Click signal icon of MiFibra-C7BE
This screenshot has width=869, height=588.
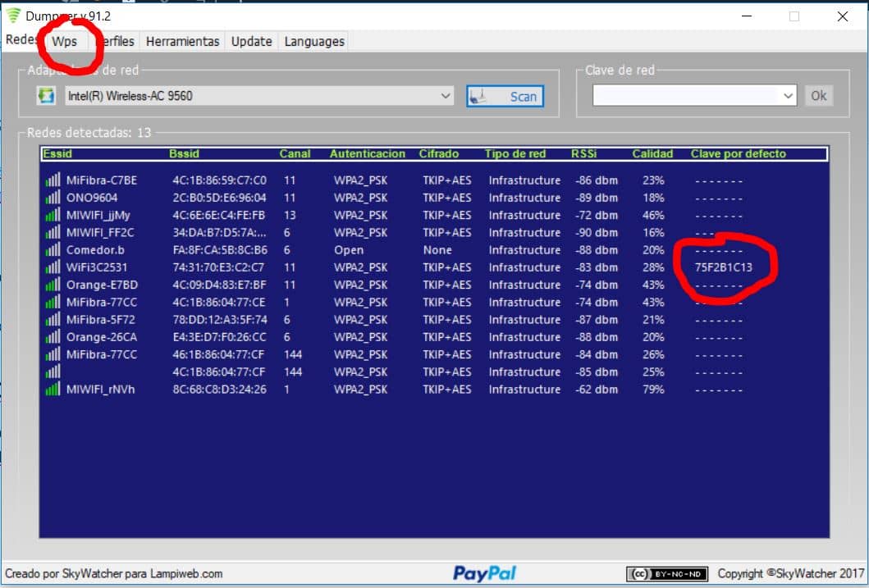[53, 180]
